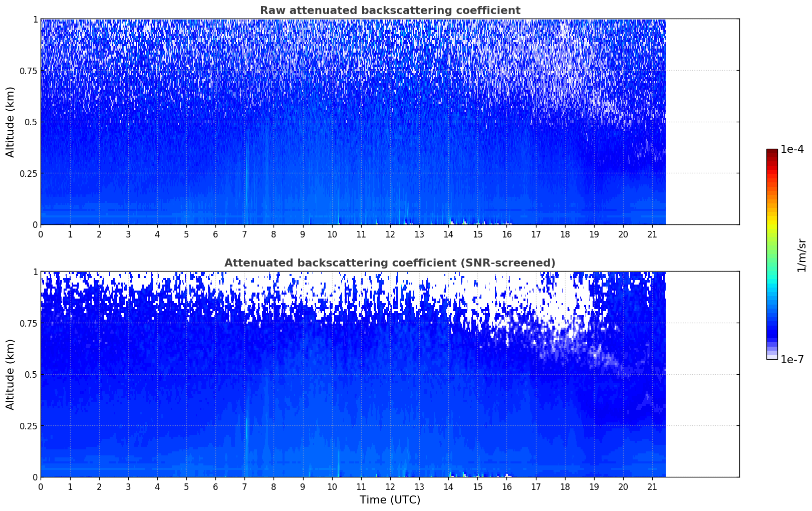The height and width of the screenshot is (511, 812).
Task: Click altitude tick '0.5' on SNR-screened plot
Action: click(x=31, y=375)
